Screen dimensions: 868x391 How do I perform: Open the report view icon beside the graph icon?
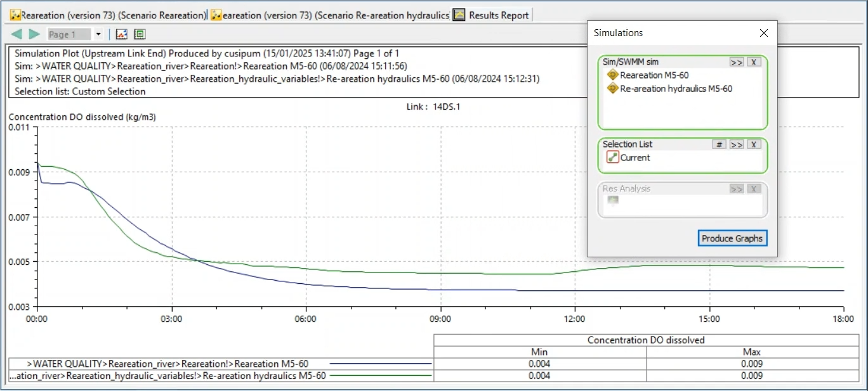pyautogui.click(x=140, y=34)
